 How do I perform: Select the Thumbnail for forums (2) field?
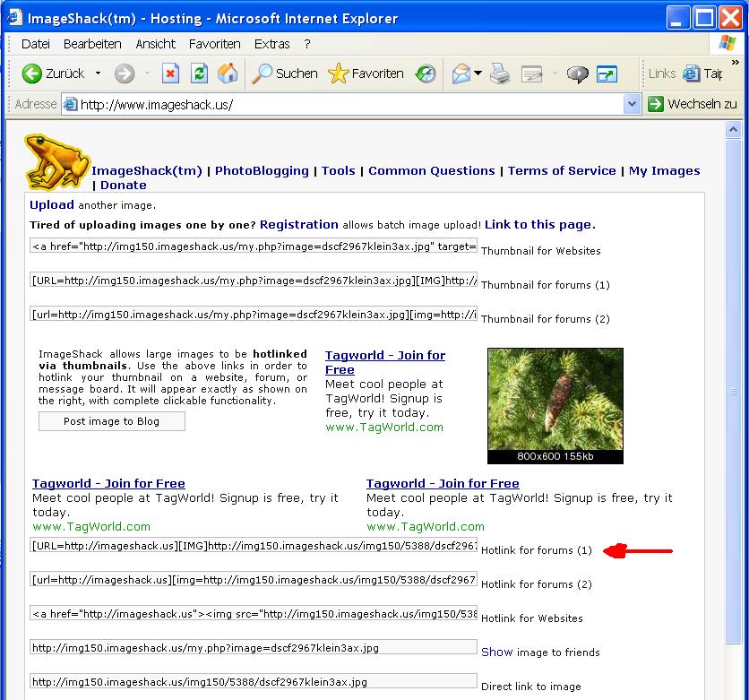coord(254,314)
